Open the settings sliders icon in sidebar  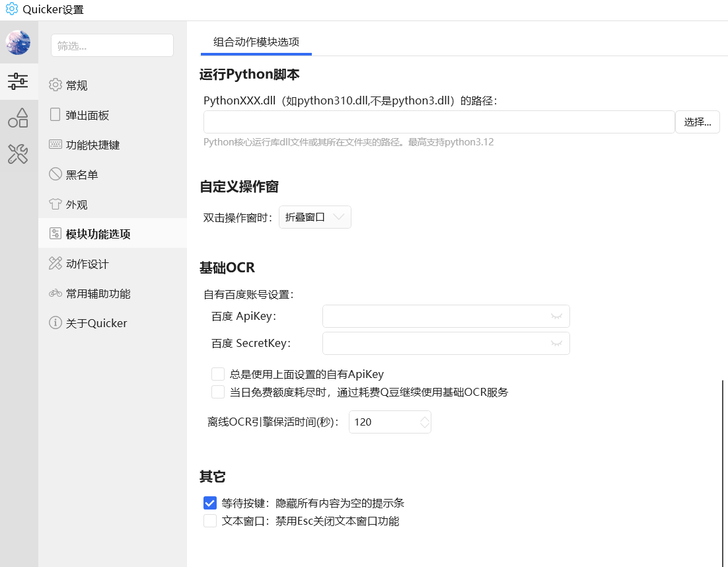18,81
